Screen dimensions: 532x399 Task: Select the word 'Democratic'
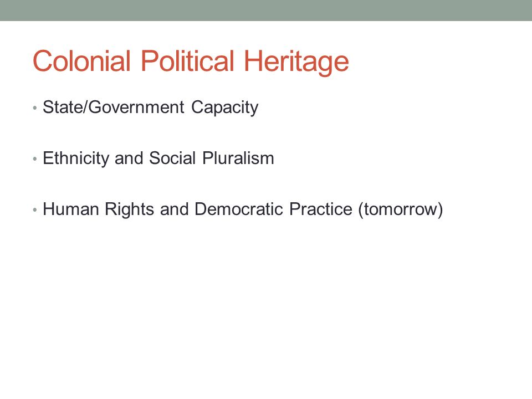[x=239, y=209]
